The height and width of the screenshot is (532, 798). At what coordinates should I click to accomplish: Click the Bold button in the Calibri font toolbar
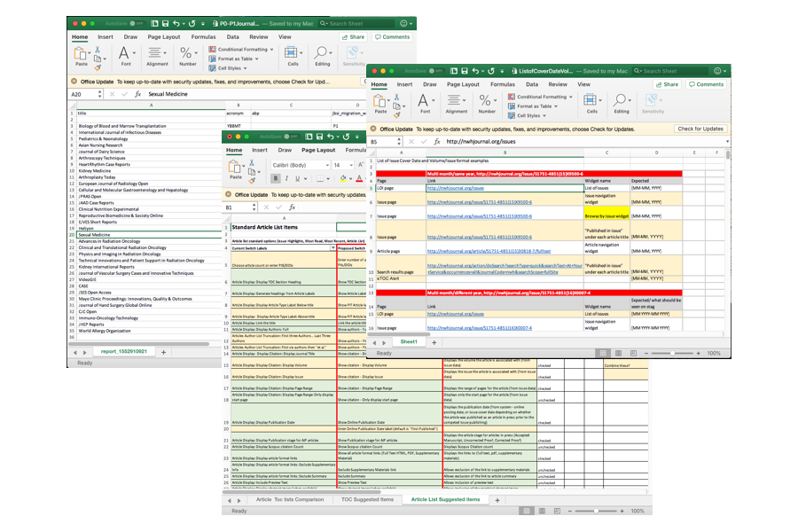click(276, 178)
